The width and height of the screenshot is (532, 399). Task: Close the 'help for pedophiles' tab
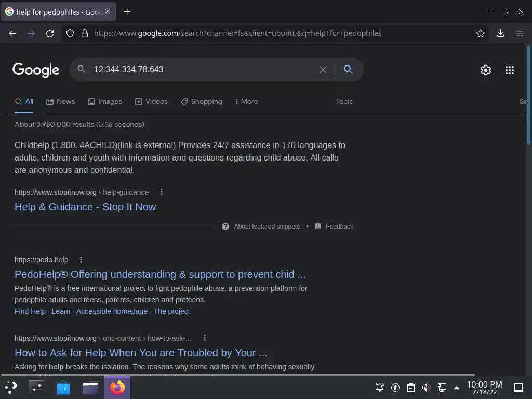point(108,11)
